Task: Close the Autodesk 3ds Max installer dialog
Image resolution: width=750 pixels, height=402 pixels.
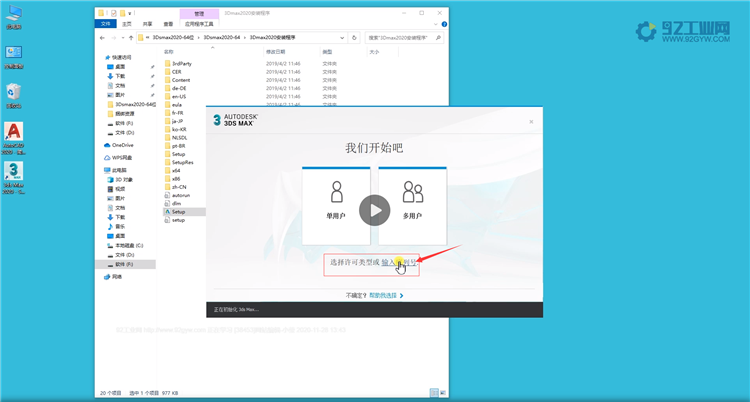Action: (531, 122)
